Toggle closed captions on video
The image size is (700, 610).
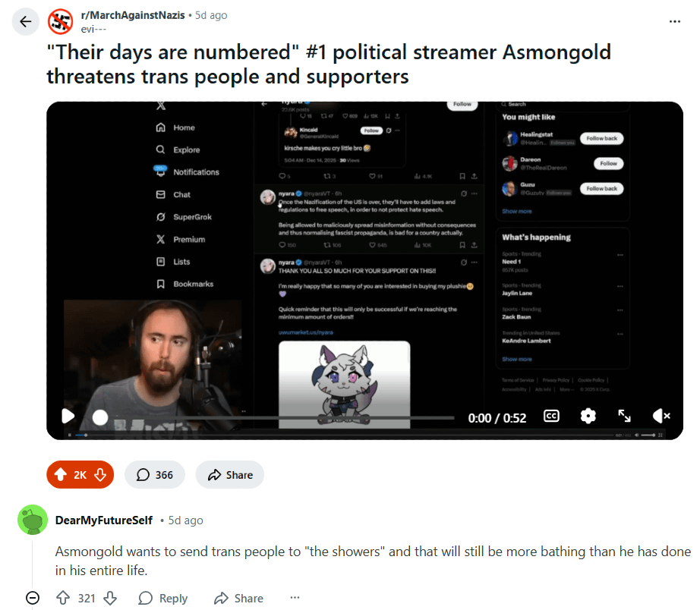tap(551, 417)
